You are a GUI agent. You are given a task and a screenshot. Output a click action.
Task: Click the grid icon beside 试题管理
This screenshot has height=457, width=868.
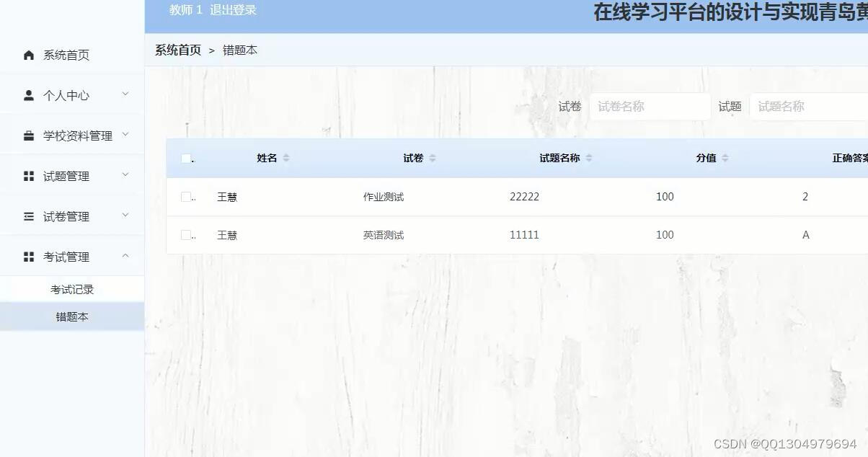pyautogui.click(x=29, y=176)
